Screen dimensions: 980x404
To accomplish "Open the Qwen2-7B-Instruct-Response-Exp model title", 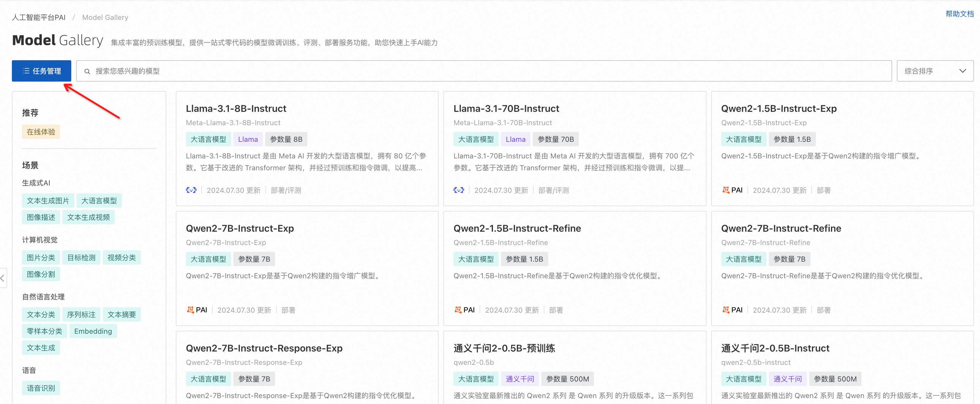I will (264, 348).
